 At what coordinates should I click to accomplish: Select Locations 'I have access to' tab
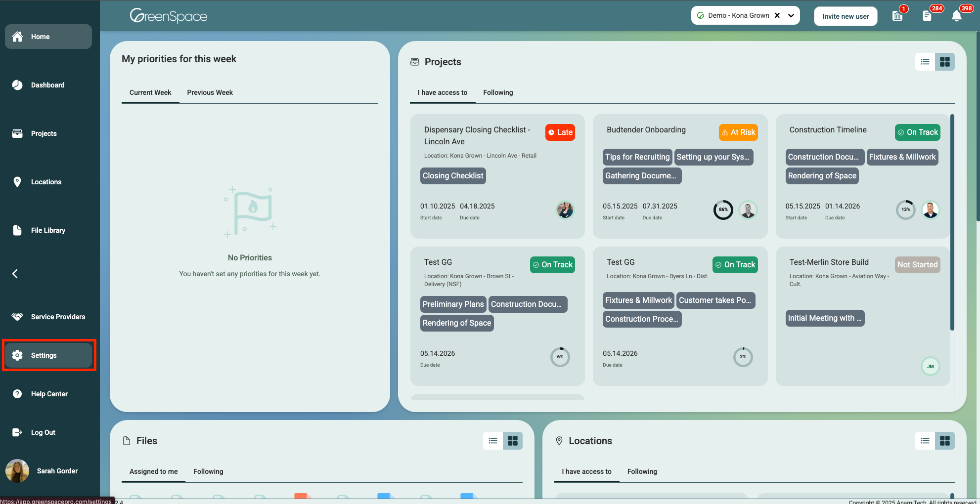[x=586, y=471]
